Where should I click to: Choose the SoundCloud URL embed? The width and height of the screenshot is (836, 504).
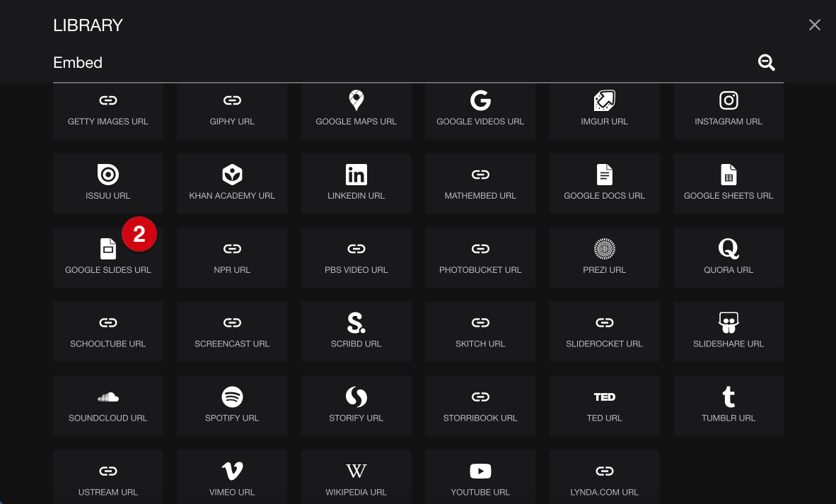(108, 406)
